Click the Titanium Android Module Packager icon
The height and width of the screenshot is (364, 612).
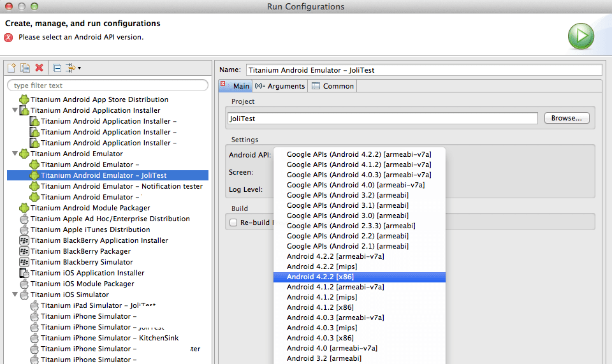click(x=24, y=208)
